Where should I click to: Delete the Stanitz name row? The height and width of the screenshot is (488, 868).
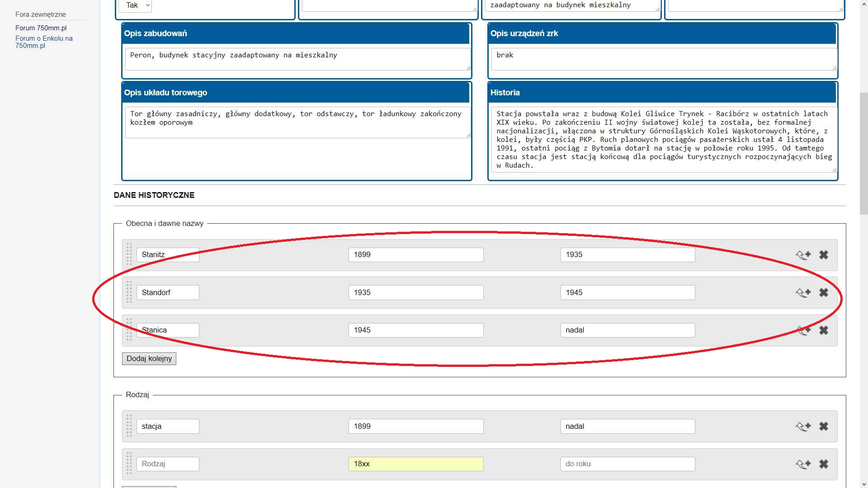(824, 255)
